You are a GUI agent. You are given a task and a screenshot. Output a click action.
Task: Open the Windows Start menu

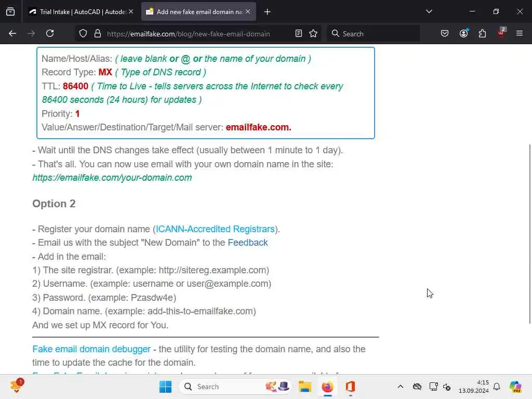(166, 387)
